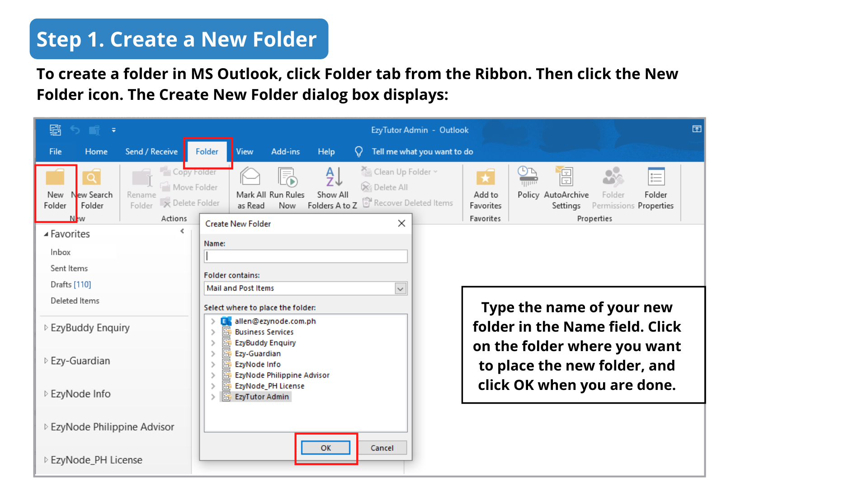
Task: Select Drafts in Favorites list
Action: (x=61, y=284)
